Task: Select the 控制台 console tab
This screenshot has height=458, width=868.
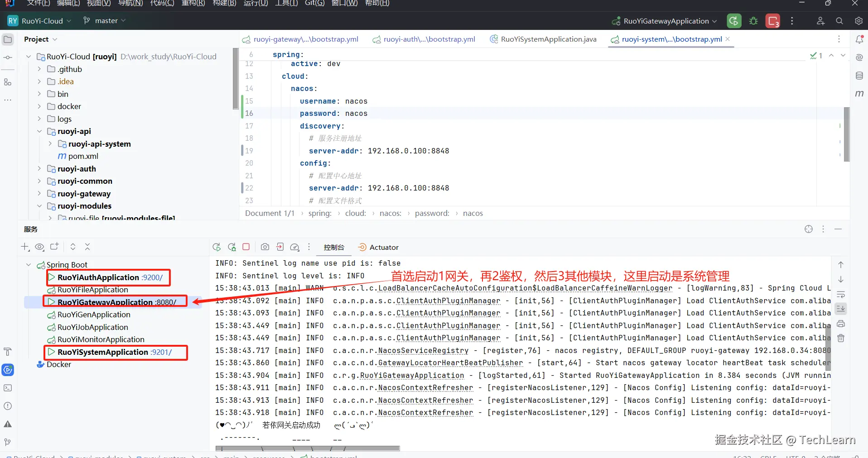Action: 334,247
